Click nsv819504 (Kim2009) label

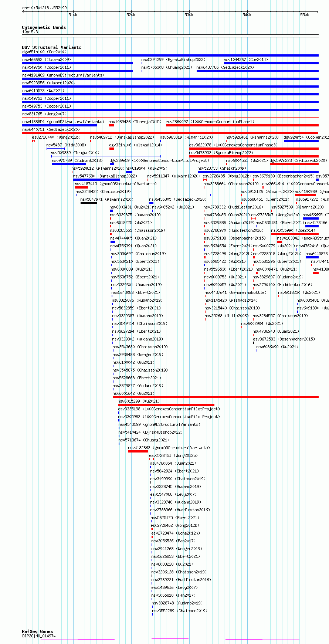pyautogui.click(x=146, y=168)
